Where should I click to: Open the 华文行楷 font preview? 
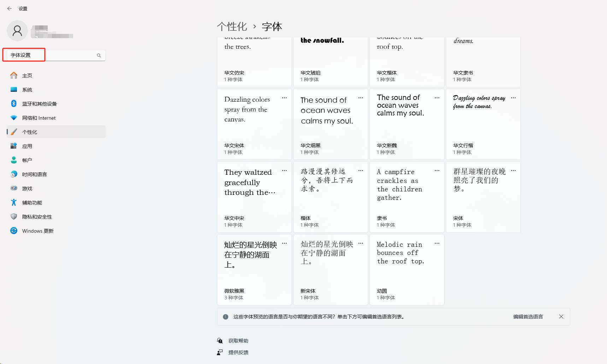coord(483,124)
